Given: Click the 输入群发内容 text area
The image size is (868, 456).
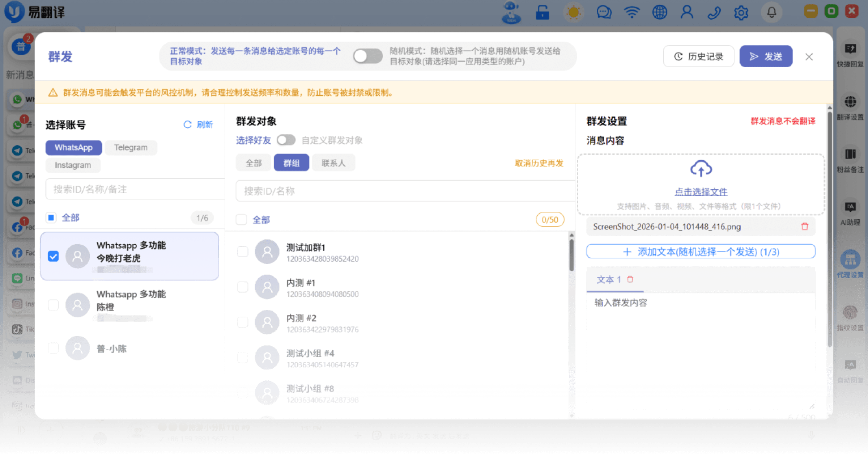Looking at the screenshot, I should 701,351.
